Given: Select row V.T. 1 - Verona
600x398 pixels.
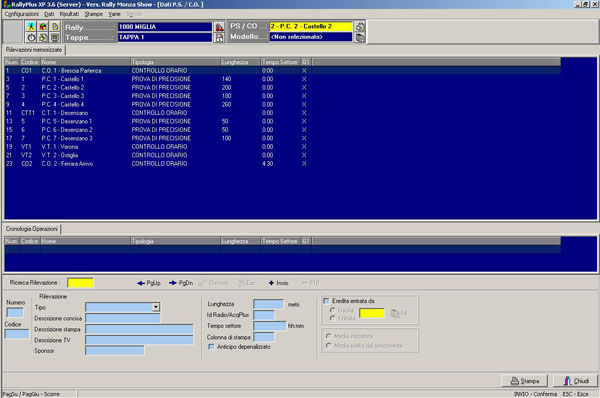Looking at the screenshot, I should [283, 147].
